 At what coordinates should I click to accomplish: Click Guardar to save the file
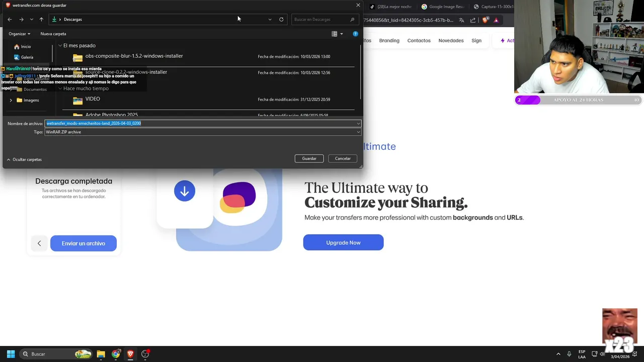(309, 158)
